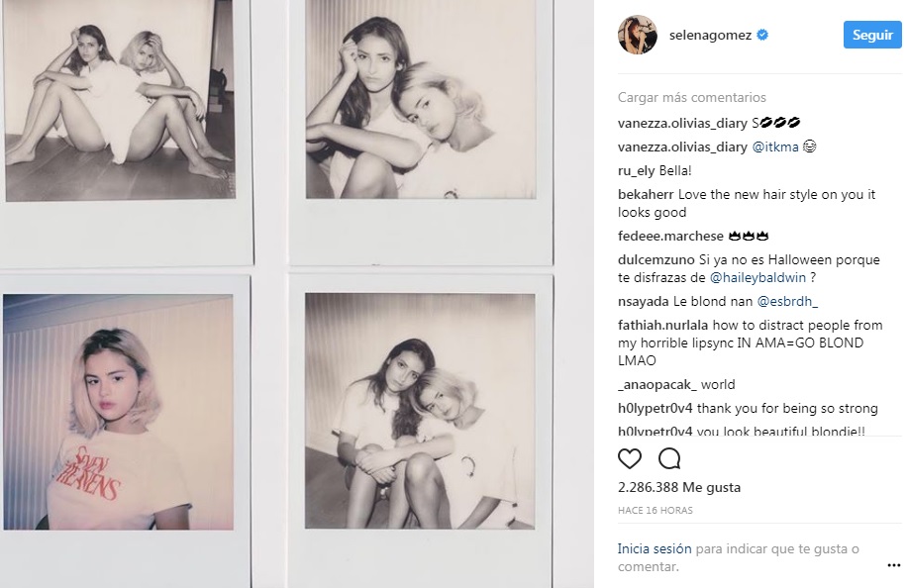Open the three-dot more options menu
This screenshot has height=588, width=908.
(893, 565)
